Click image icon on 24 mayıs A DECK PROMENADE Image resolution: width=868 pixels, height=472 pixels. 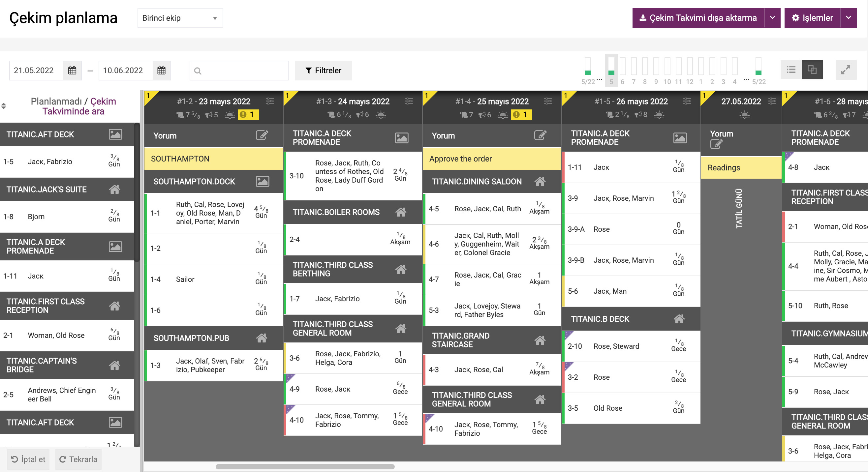pyautogui.click(x=402, y=138)
